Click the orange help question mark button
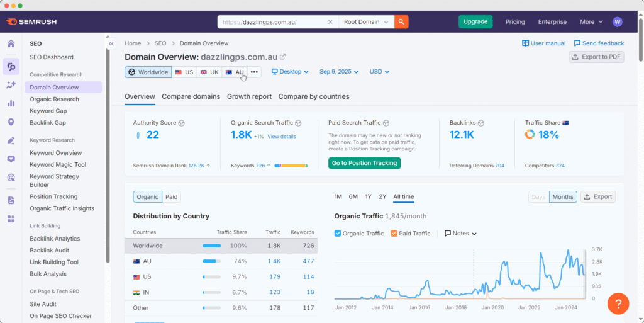644x323 pixels. 618,303
